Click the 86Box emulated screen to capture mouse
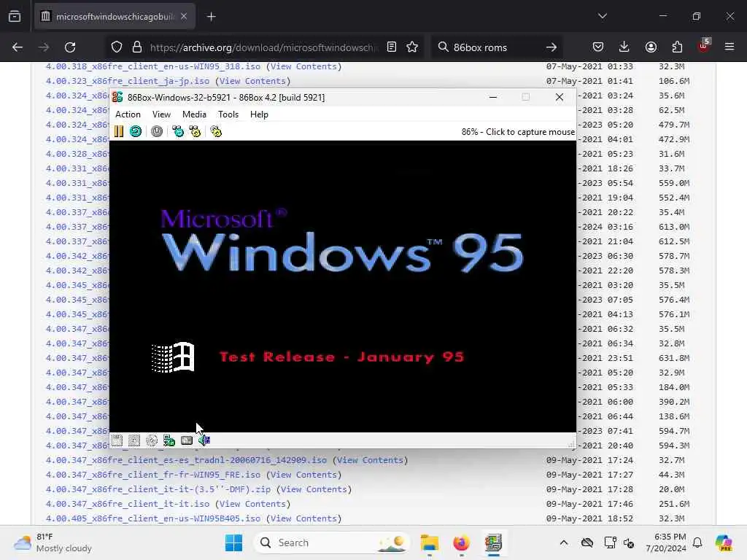This screenshot has width=747, height=560. [x=343, y=286]
